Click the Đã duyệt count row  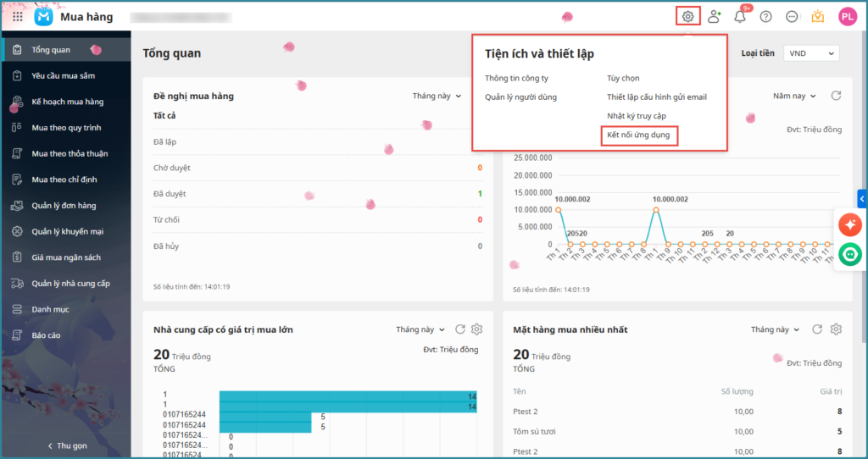tap(318, 194)
